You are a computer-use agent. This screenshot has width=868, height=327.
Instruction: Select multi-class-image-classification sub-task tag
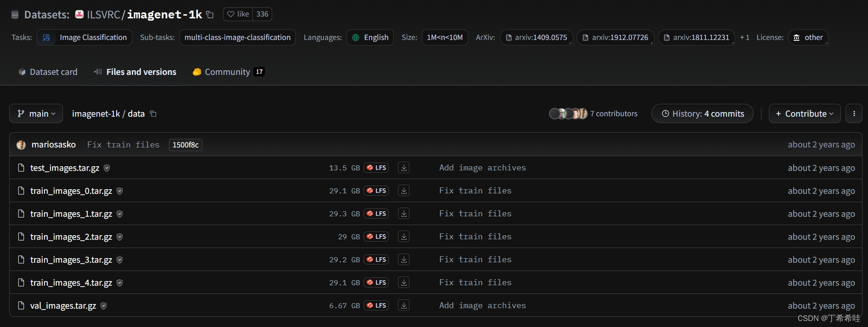tap(237, 38)
